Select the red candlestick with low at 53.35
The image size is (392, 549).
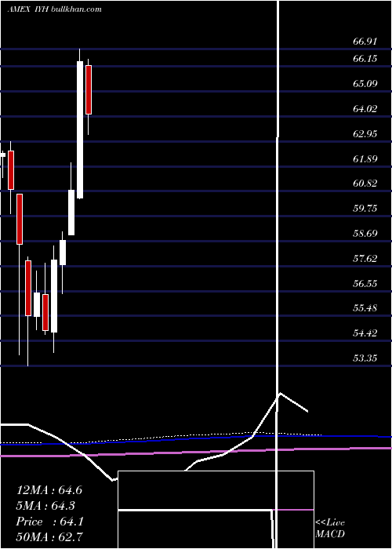pos(28,288)
